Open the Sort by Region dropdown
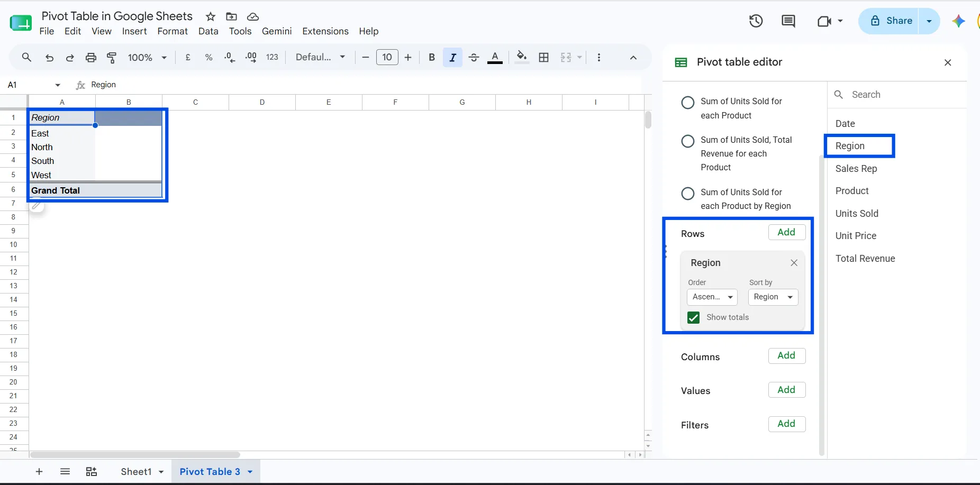This screenshot has width=980, height=485. [x=773, y=297]
